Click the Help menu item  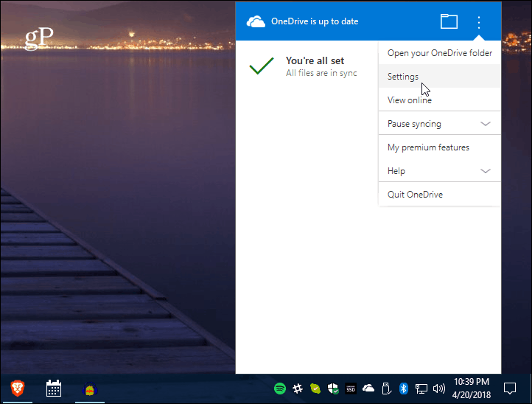(439, 171)
